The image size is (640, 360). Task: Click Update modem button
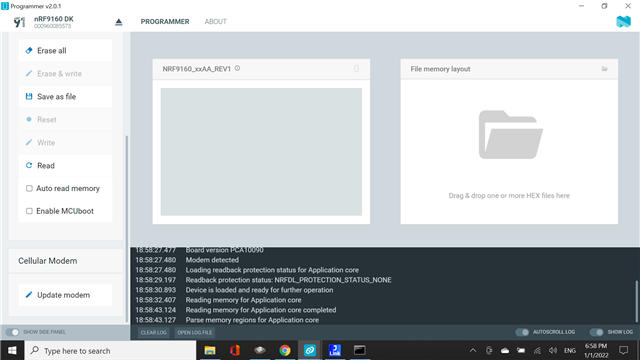click(x=65, y=295)
